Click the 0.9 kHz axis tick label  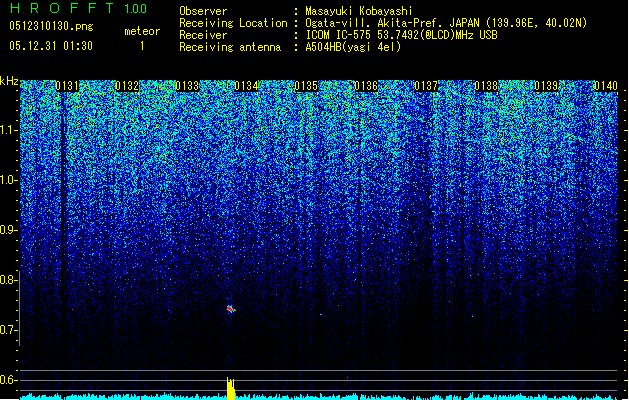(x=8, y=230)
